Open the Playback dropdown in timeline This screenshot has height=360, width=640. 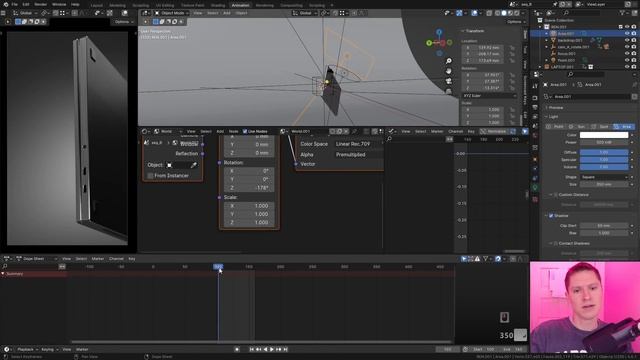tap(27, 349)
